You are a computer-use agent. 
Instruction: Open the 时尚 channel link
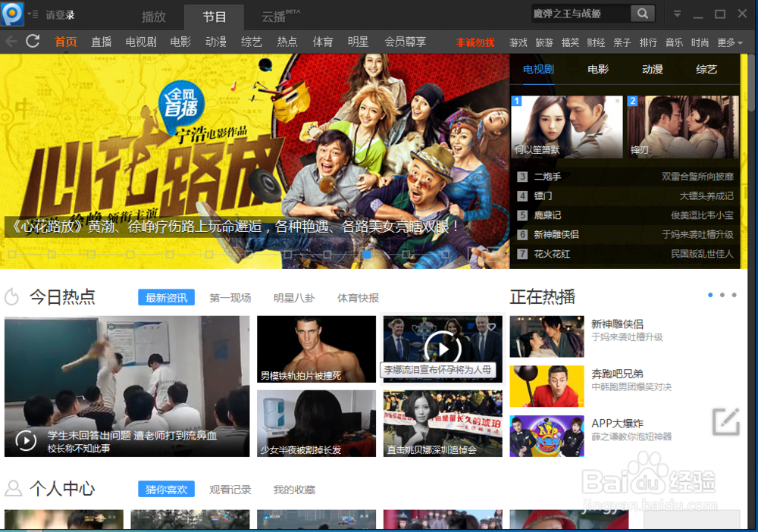click(700, 42)
